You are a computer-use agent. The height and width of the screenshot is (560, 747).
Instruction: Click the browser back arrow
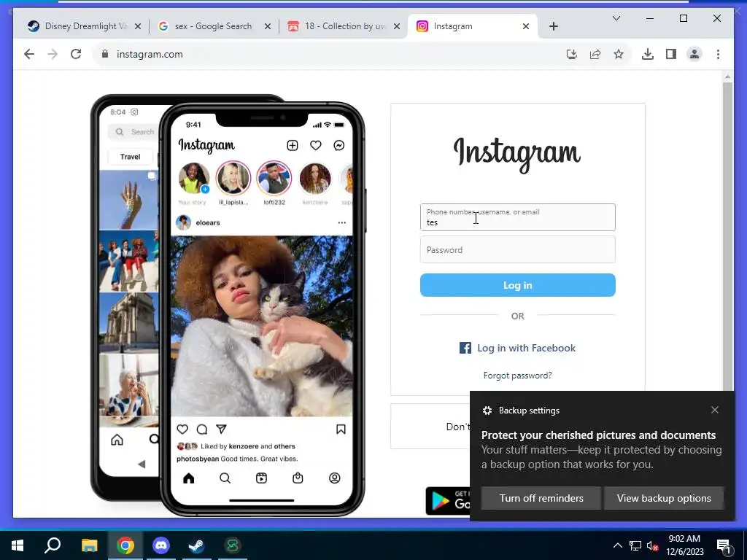click(x=29, y=54)
